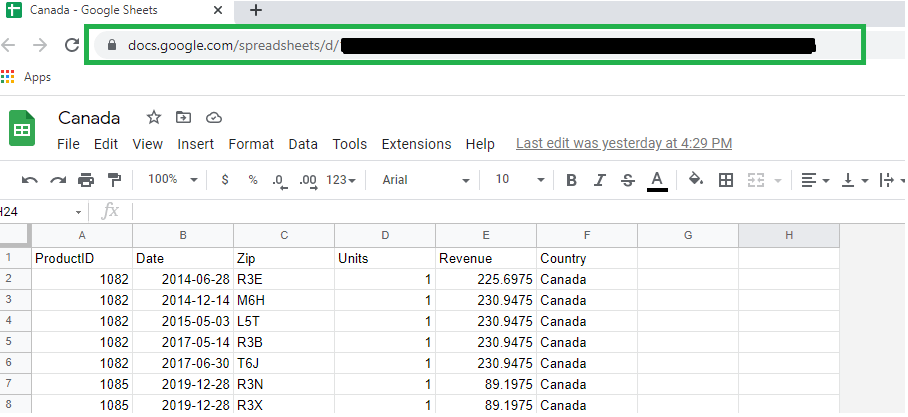Click the move to folder icon

click(x=183, y=118)
